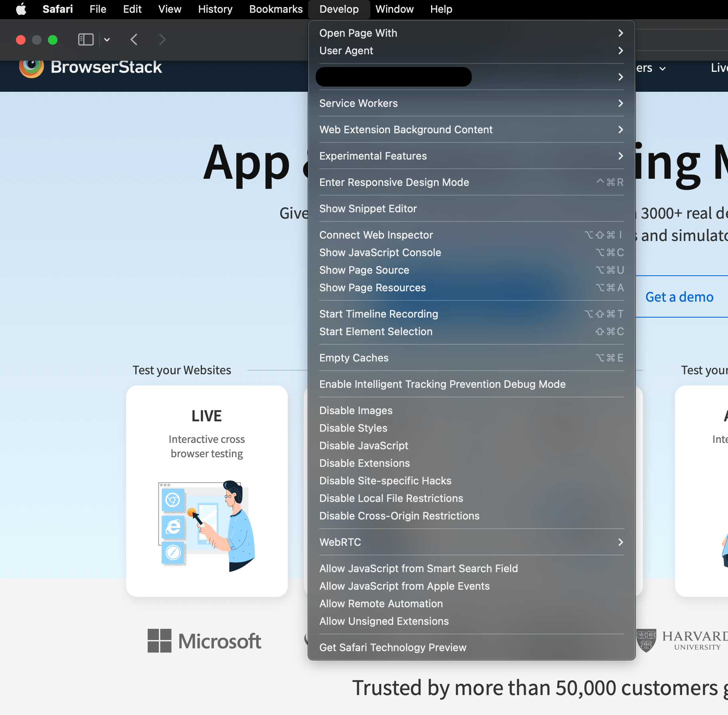The height and width of the screenshot is (715, 728).
Task: Open the Bookmarks menu
Action: click(x=276, y=9)
